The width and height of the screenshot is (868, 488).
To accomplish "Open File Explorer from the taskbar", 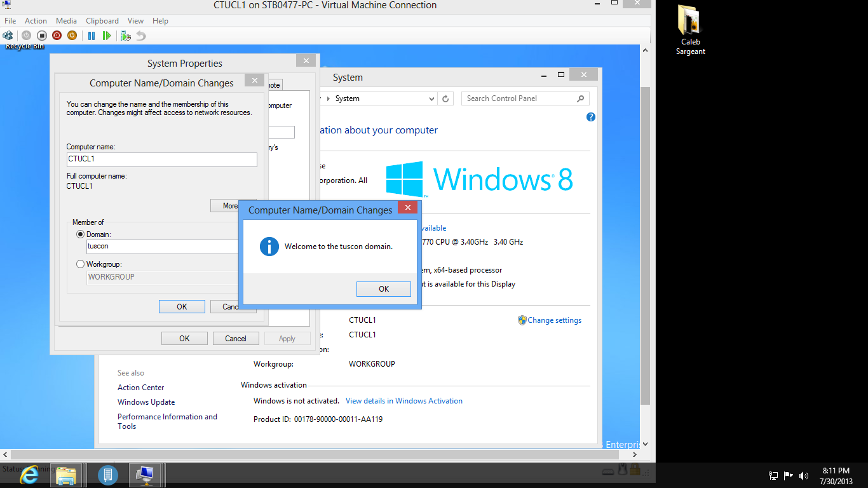I will [66, 475].
